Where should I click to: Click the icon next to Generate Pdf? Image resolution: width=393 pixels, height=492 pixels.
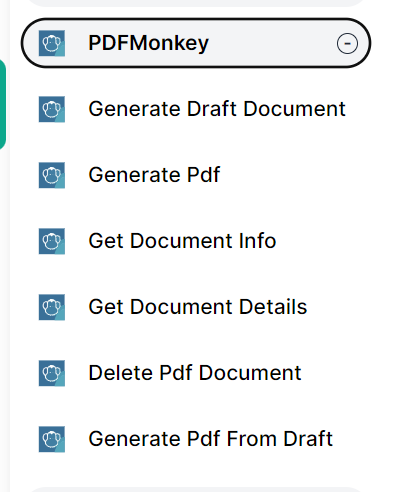click(52, 175)
